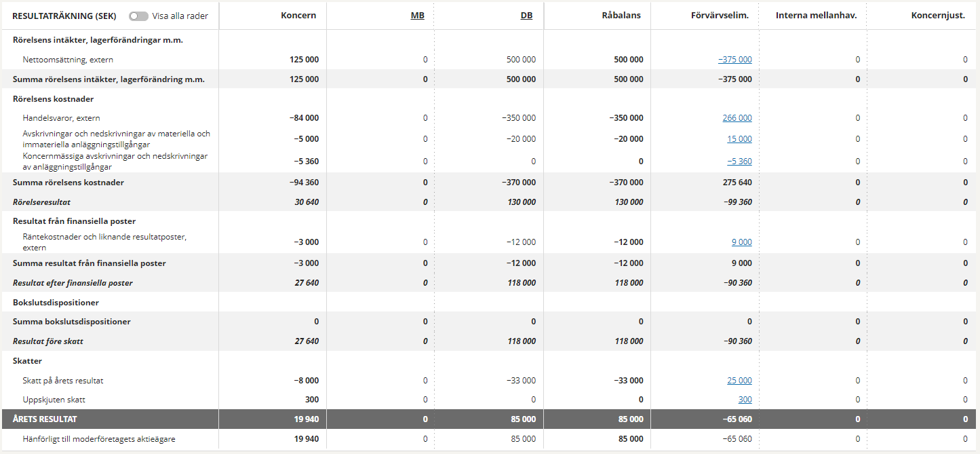Click the −375 000 Förvärvselim. link
Viewport: 980px width, 454px height.
(734, 60)
